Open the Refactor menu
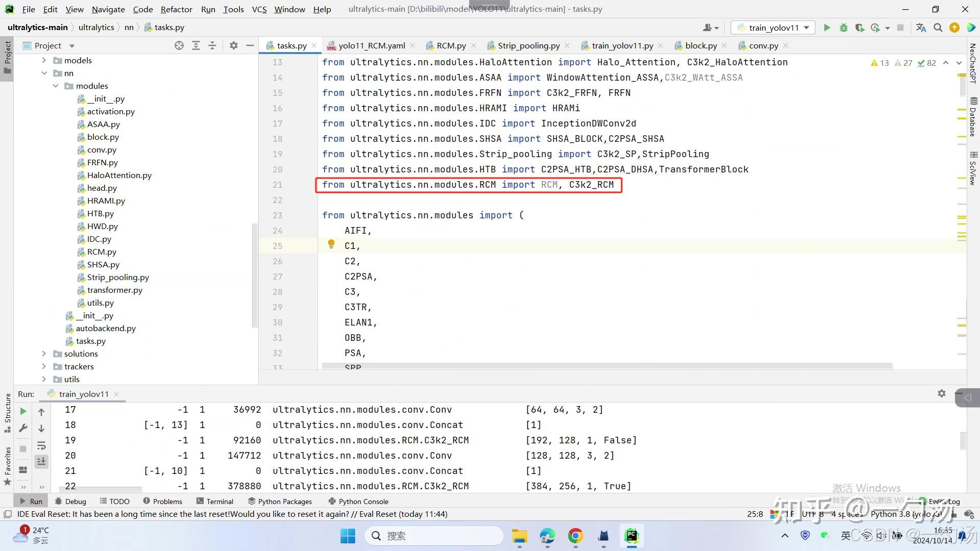Viewport: 980px width, 551px height. point(176,9)
